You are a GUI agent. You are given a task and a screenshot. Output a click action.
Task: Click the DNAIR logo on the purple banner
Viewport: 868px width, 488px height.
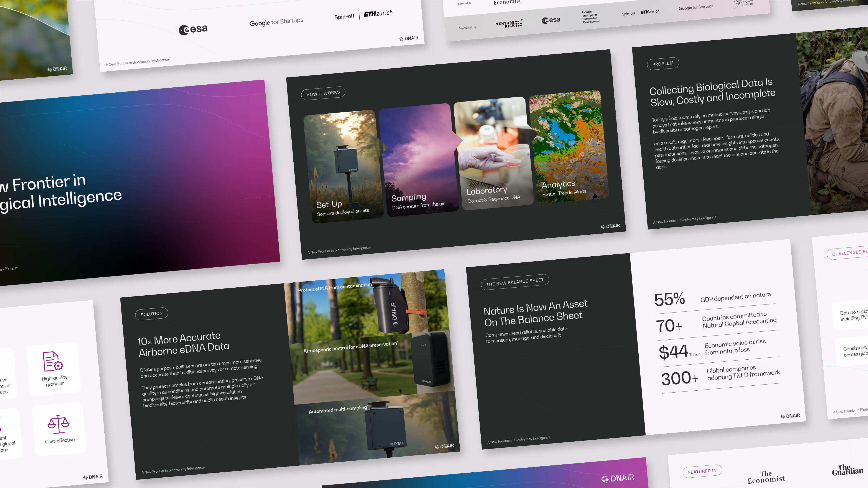617,478
